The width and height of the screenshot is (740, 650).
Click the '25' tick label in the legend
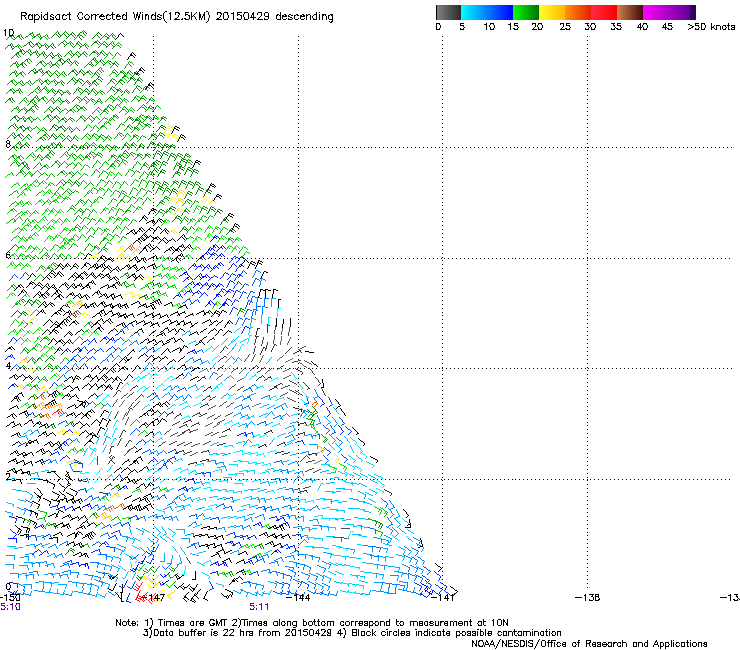point(565,27)
